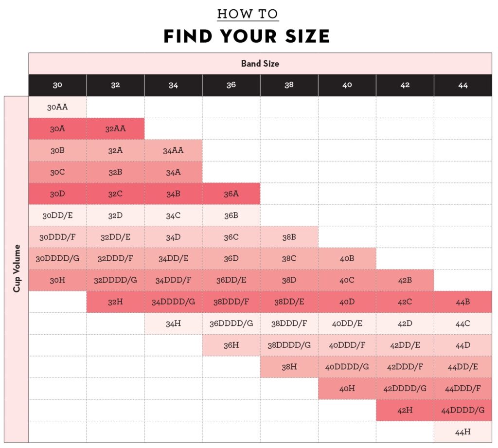Select the 32AA size cell
This screenshot has width=498, height=448.
click(x=115, y=129)
